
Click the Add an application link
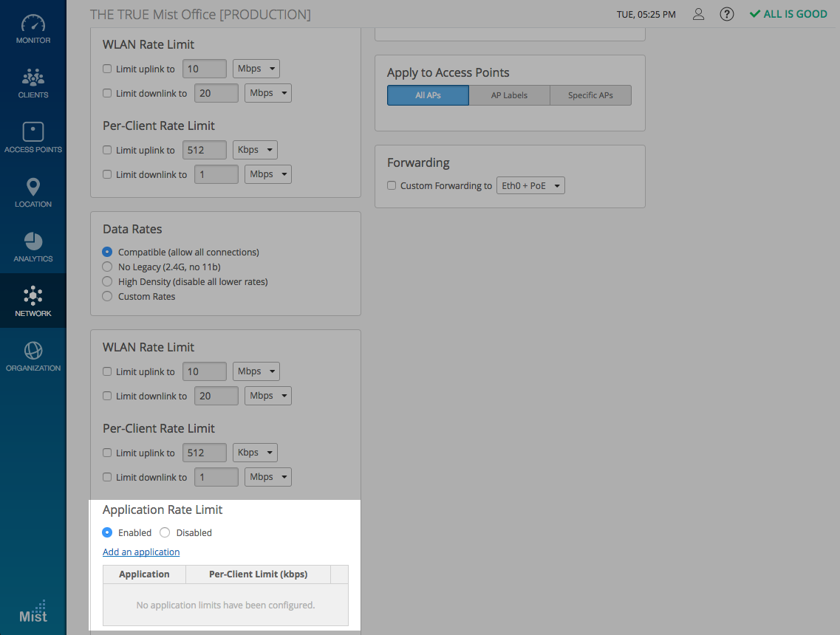tap(141, 552)
